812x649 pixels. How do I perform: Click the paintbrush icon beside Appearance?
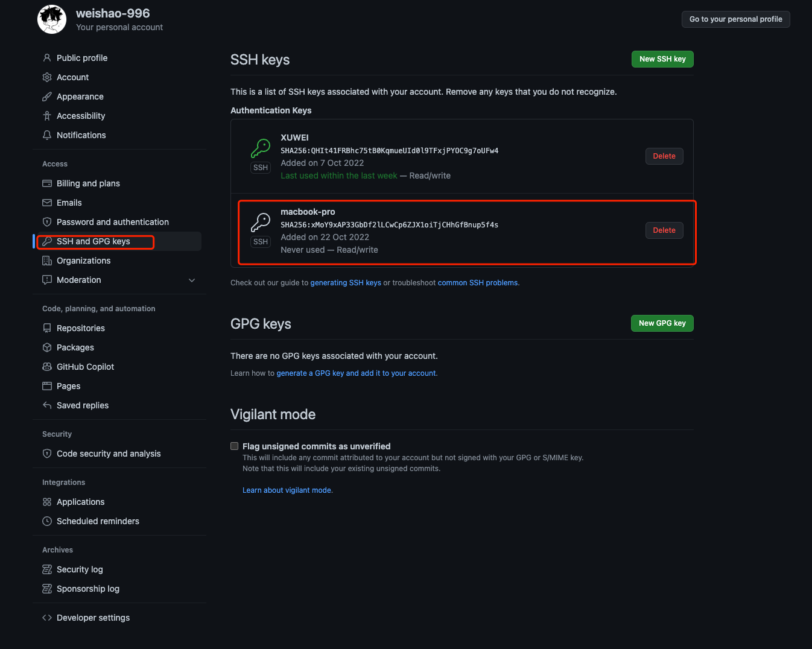coord(47,97)
